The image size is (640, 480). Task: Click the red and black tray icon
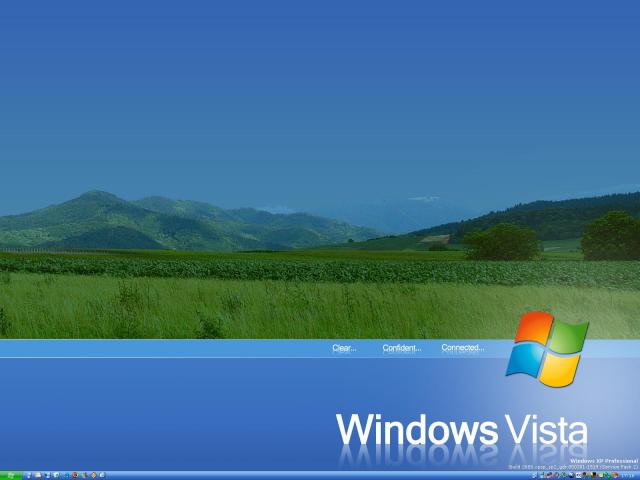(593, 475)
